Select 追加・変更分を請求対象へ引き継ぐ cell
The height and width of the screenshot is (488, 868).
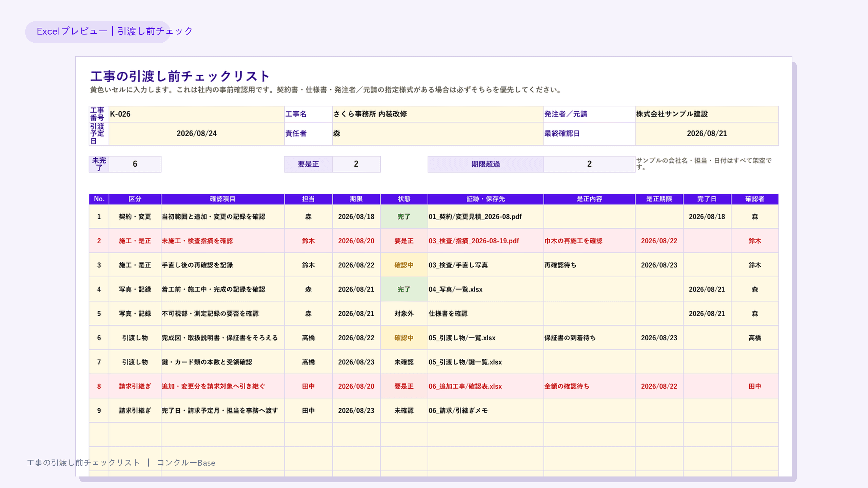point(222,386)
